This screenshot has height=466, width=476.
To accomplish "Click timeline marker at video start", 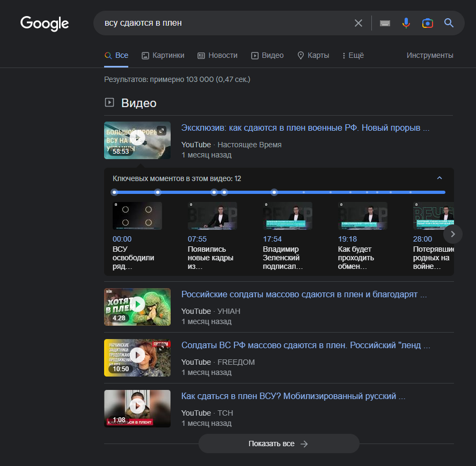I will pos(114,192).
